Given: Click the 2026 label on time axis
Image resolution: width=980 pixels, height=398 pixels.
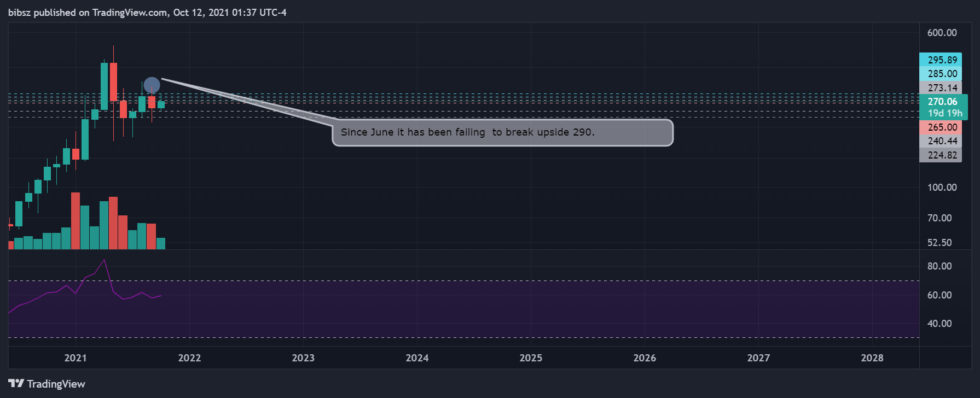Looking at the screenshot, I should [645, 358].
